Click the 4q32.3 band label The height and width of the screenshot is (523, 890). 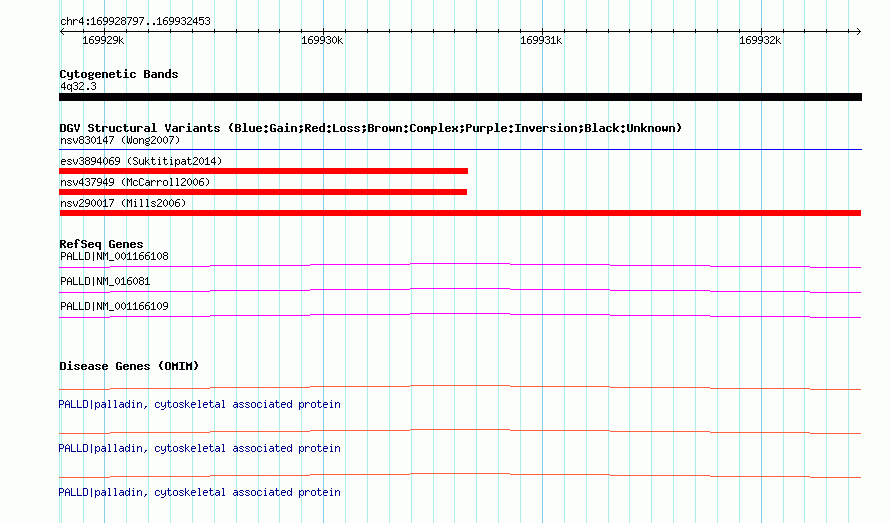pyautogui.click(x=78, y=86)
